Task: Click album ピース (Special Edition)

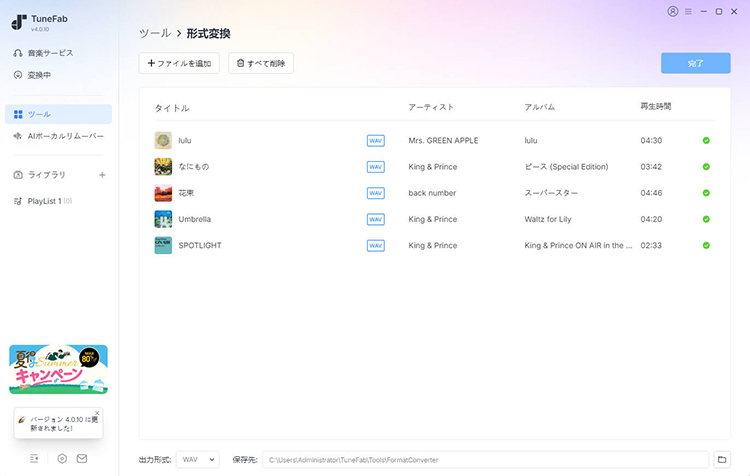Action: [x=566, y=167]
